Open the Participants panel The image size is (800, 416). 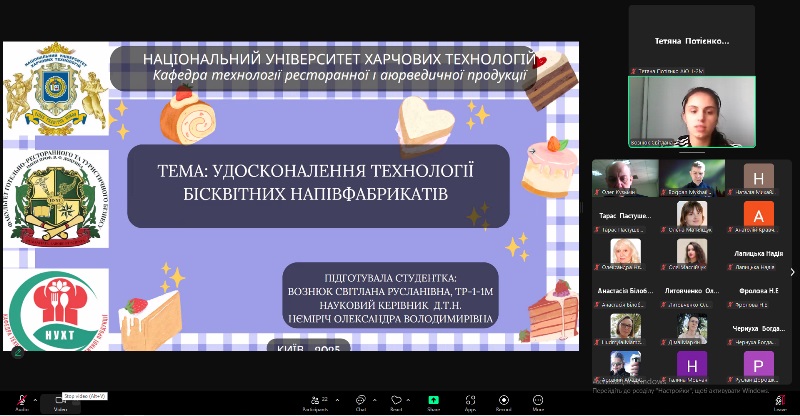pos(317,403)
